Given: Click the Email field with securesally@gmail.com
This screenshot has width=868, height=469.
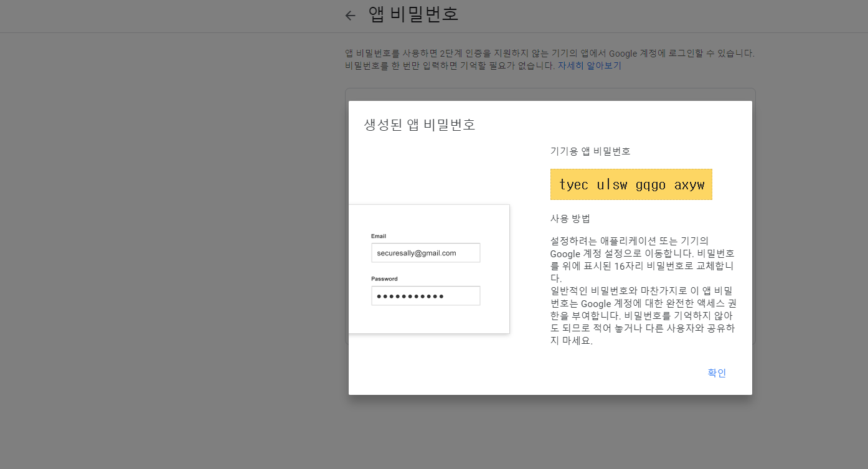Looking at the screenshot, I should (426, 253).
